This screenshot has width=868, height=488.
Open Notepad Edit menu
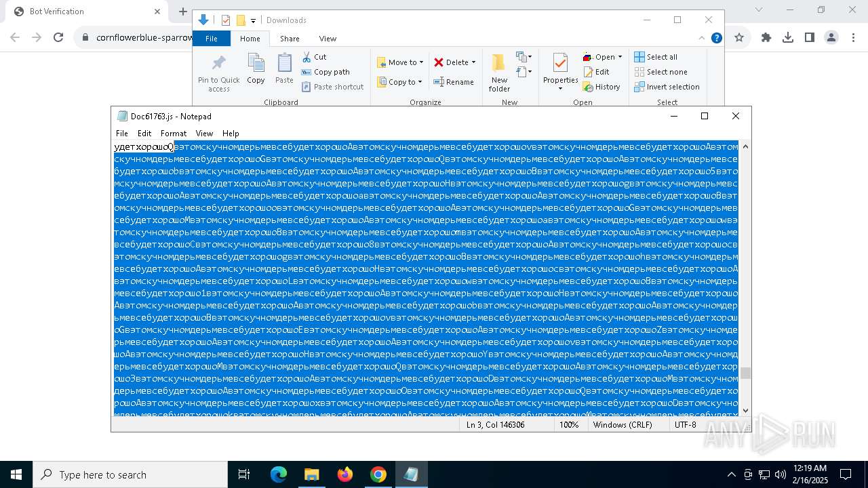point(144,134)
